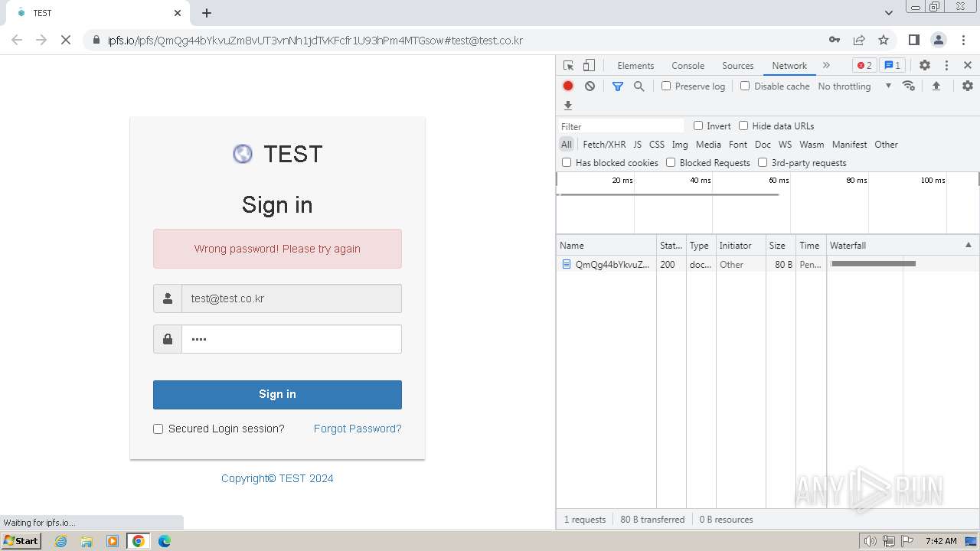Select the QmQg44bYkvuZ request row
Image resolution: width=980 pixels, height=551 pixels.
pos(768,264)
